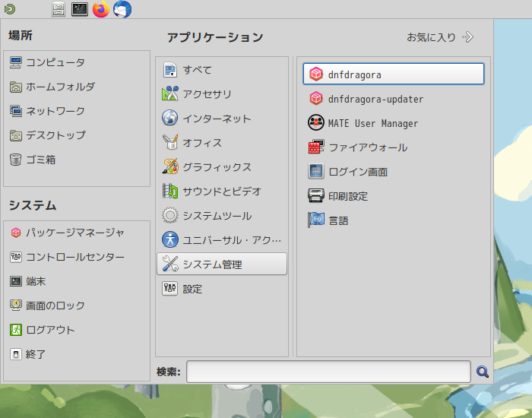The height and width of the screenshot is (418, 532).
Task: Click the ゴミ箱 trash can icon
Action: coord(16,160)
